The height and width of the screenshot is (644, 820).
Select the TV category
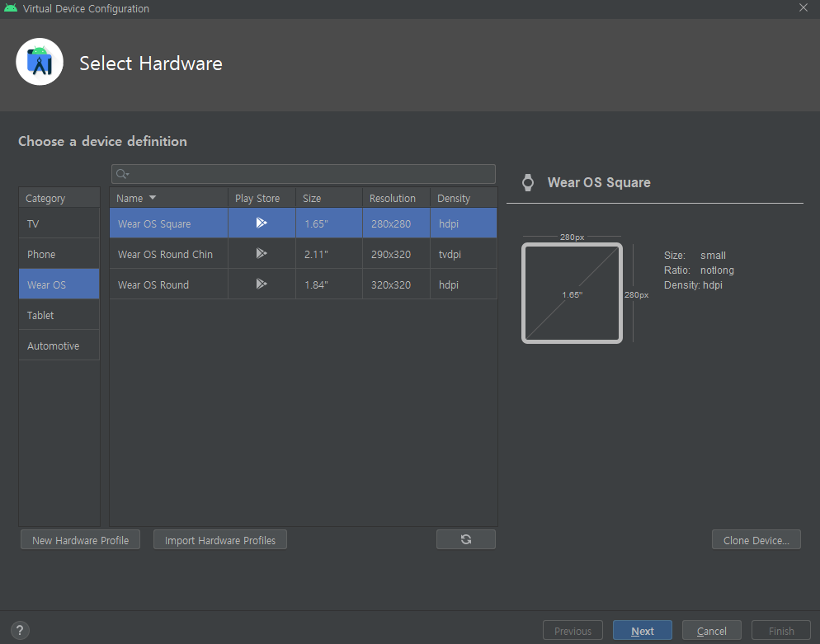tap(59, 223)
